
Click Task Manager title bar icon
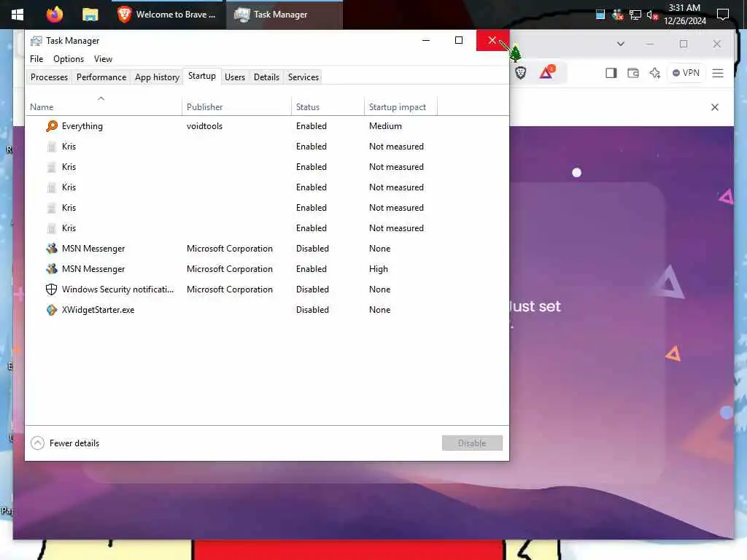36,41
